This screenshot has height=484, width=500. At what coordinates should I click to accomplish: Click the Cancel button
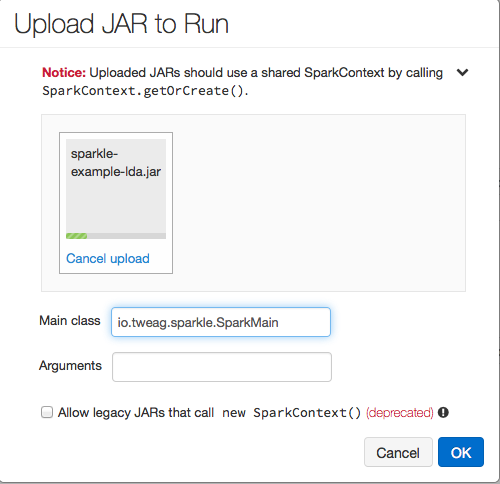coord(398,452)
